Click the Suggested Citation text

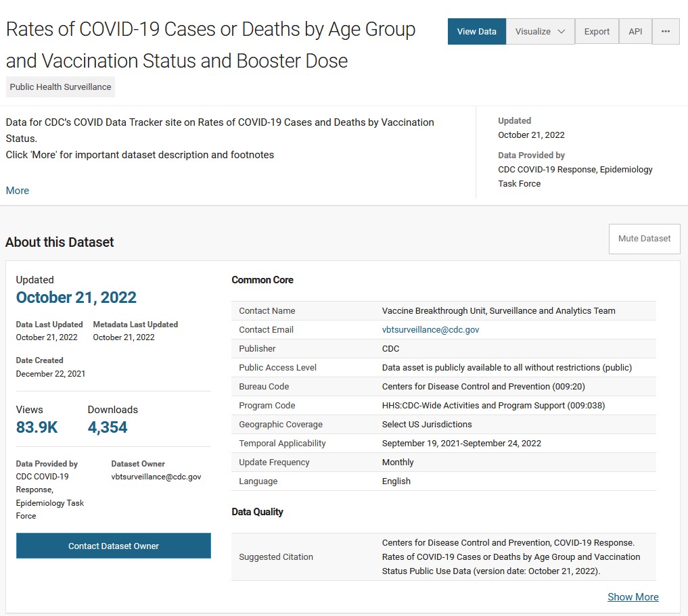(x=511, y=556)
